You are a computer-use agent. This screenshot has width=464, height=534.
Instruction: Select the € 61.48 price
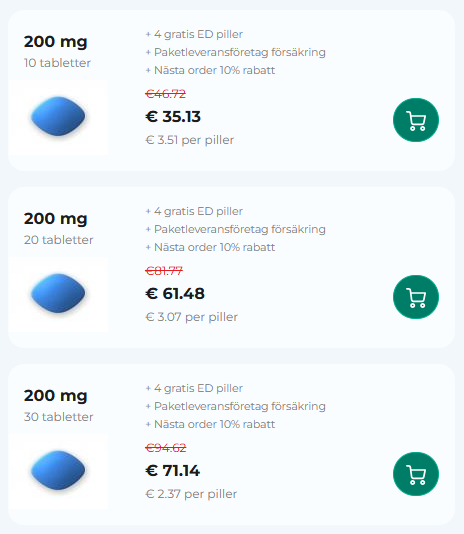[x=175, y=294]
